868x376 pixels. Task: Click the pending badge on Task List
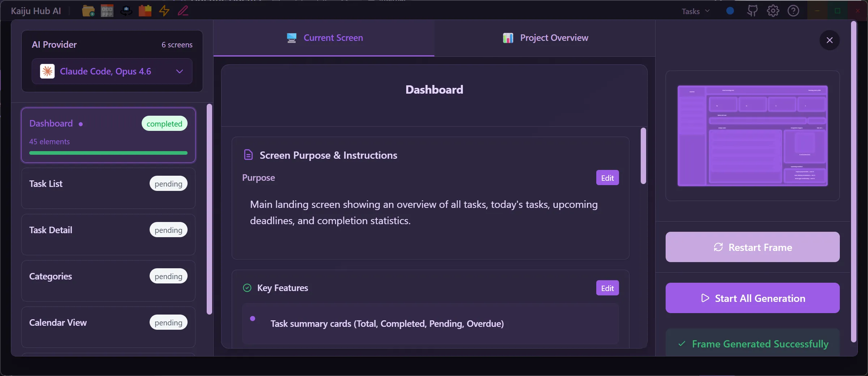pyautogui.click(x=168, y=184)
